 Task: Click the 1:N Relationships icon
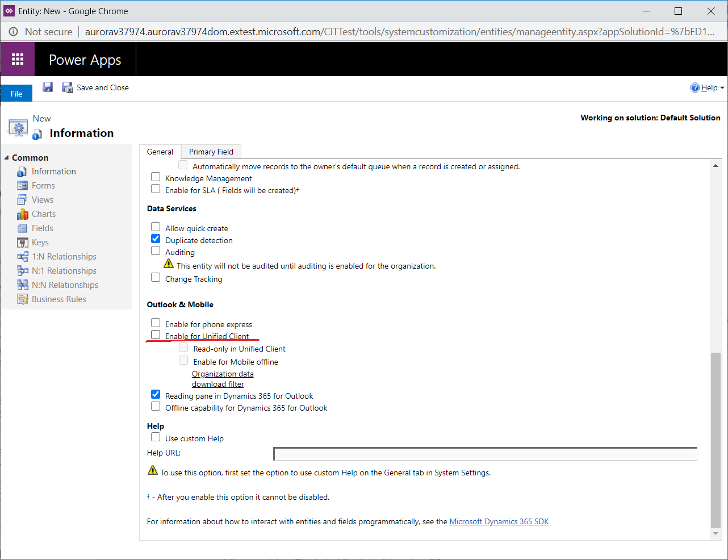point(22,257)
